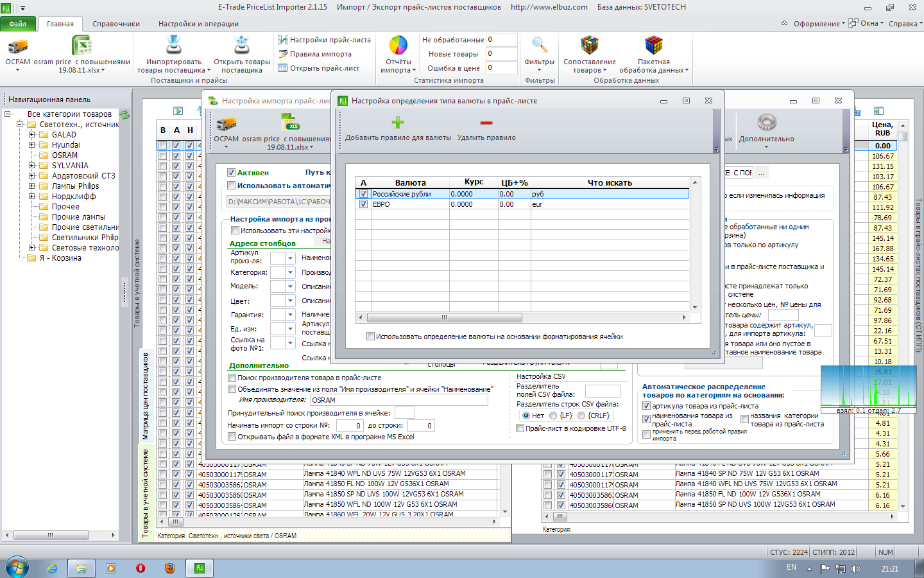
Task: Select the OSRAM category in the tree
Action: click(65, 155)
